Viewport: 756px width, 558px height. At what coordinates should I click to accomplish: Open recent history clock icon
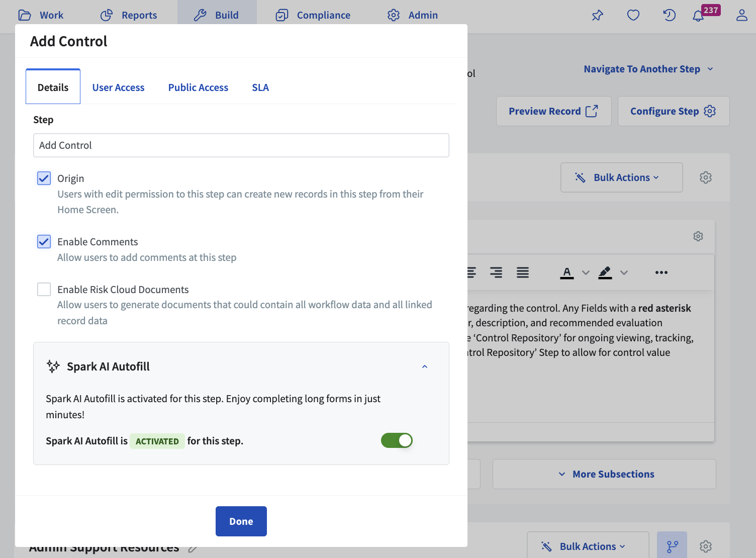(x=669, y=16)
